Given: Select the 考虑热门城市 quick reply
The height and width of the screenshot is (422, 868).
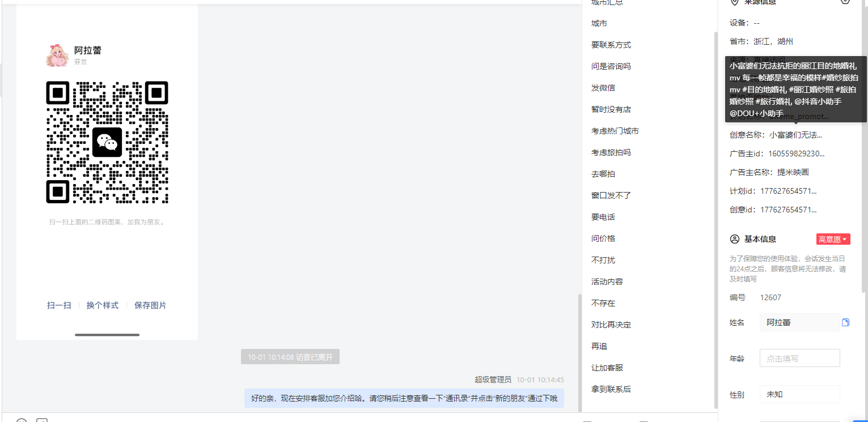Looking at the screenshot, I should click(x=615, y=131).
